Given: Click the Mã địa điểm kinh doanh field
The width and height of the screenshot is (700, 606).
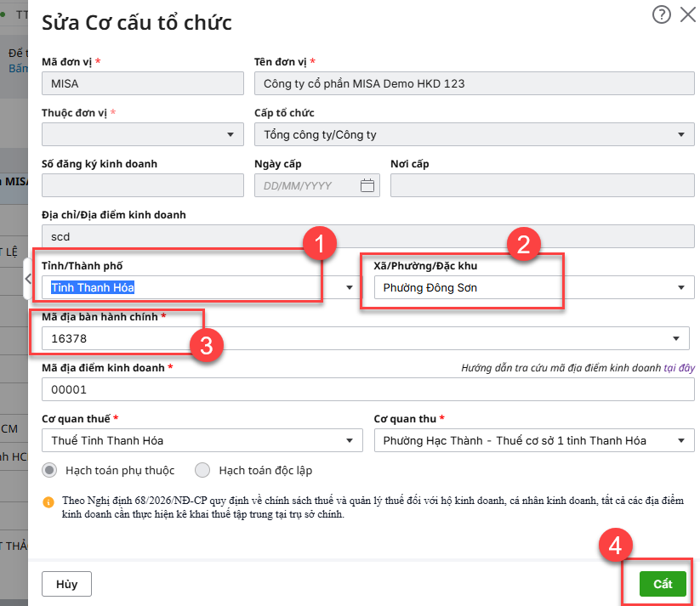Looking at the screenshot, I should pyautogui.click(x=367, y=389).
